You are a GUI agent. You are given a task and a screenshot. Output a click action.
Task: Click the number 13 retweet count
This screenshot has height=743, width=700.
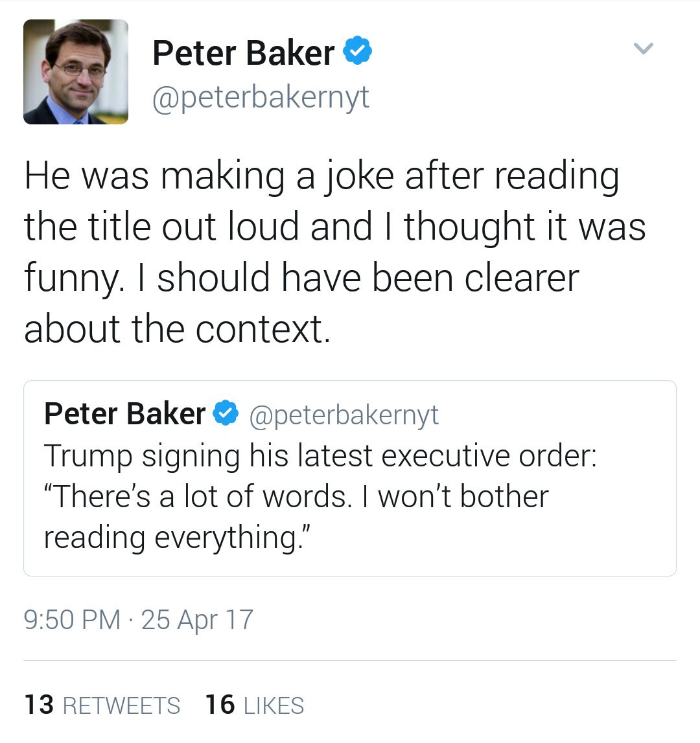(x=39, y=705)
